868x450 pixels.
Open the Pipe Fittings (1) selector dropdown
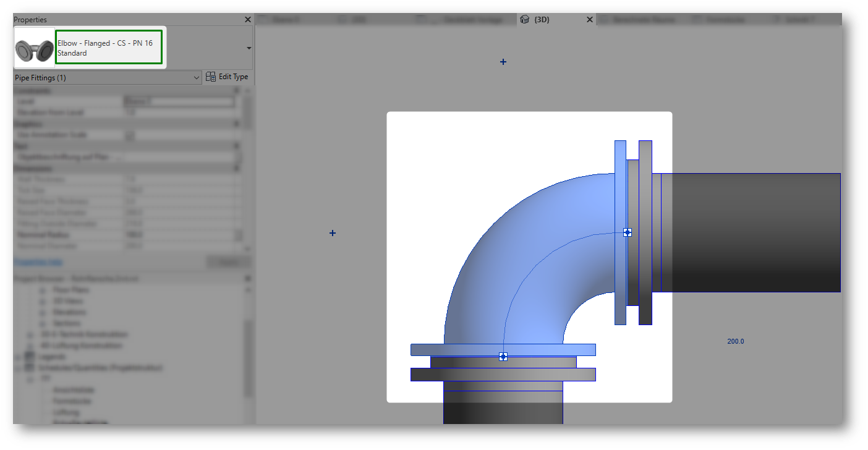click(197, 77)
